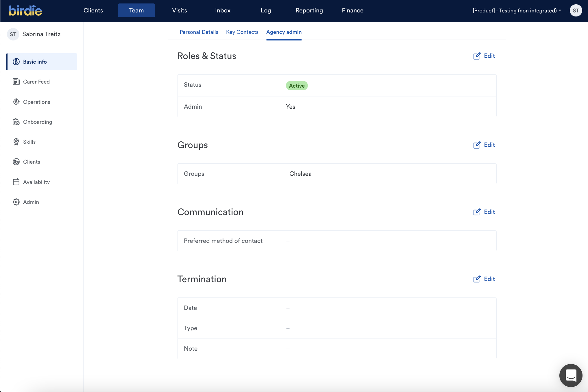Open Admin in the left sidebar
Image resolution: width=588 pixels, height=392 pixels.
(42, 202)
